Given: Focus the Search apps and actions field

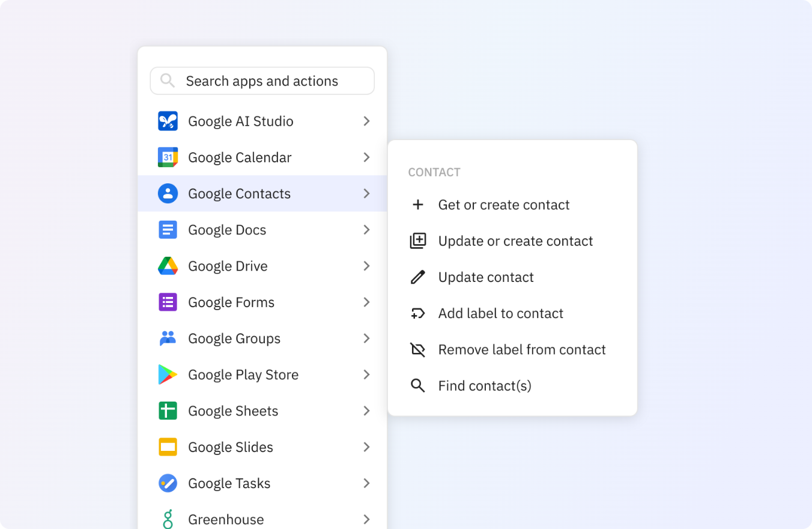Looking at the screenshot, I should pos(262,81).
